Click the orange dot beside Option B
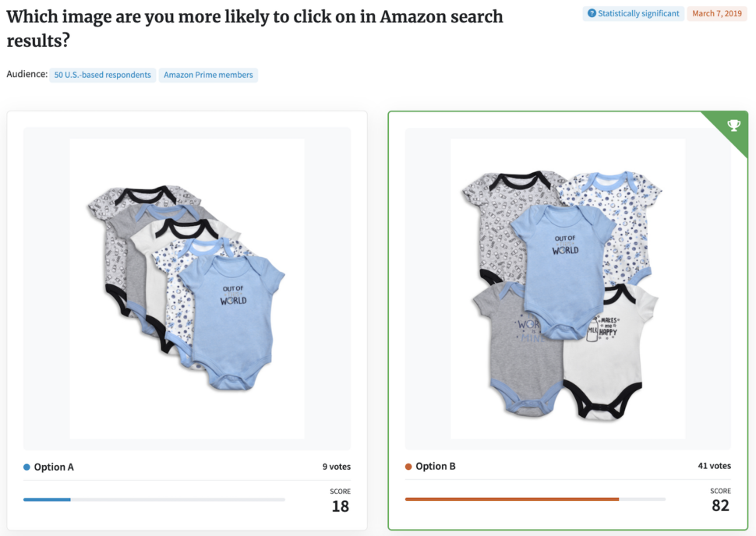756x536 pixels. coord(408,467)
